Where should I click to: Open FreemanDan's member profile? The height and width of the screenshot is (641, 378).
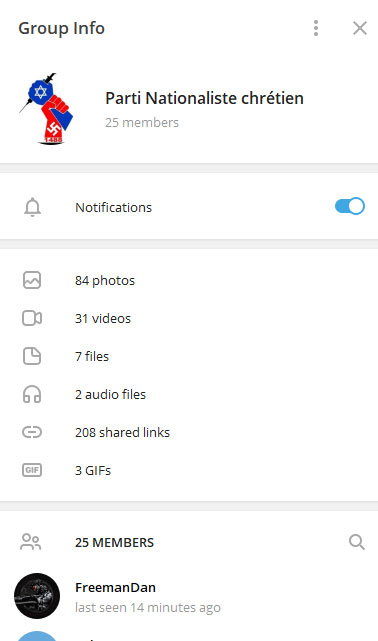189,596
